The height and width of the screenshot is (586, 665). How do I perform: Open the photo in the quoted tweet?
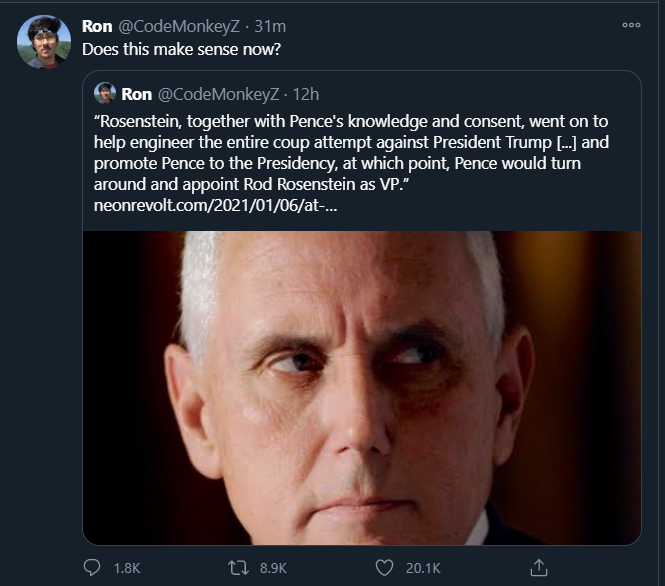tap(361, 388)
